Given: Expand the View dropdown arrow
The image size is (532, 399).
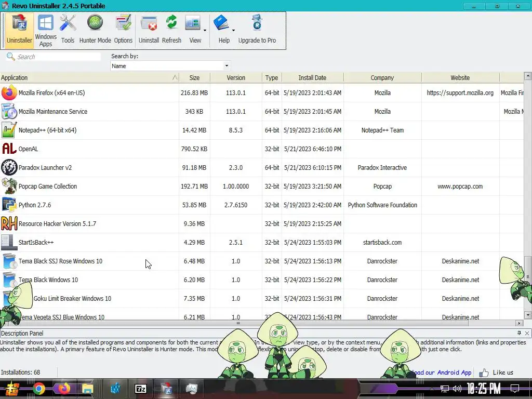Looking at the screenshot, I should (205, 31).
